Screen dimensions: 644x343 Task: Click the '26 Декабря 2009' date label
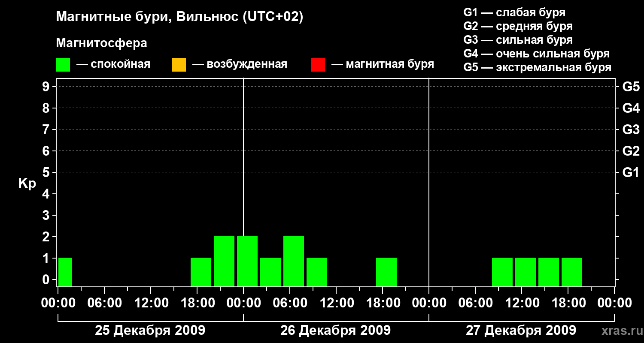point(335,331)
